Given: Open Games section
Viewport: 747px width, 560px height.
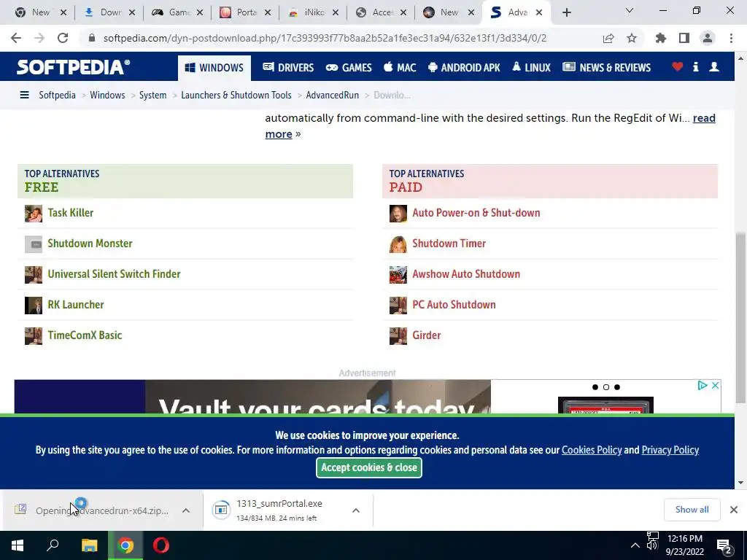Looking at the screenshot, I should coord(349,68).
